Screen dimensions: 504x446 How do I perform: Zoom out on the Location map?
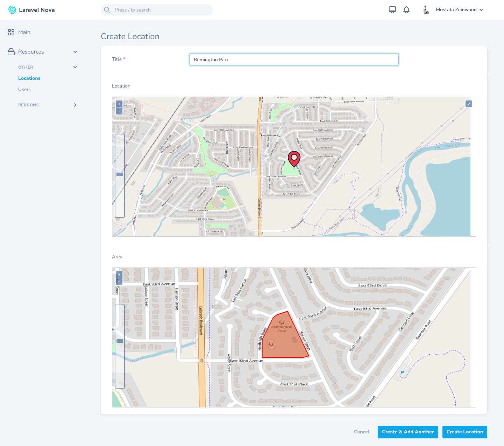119,111
